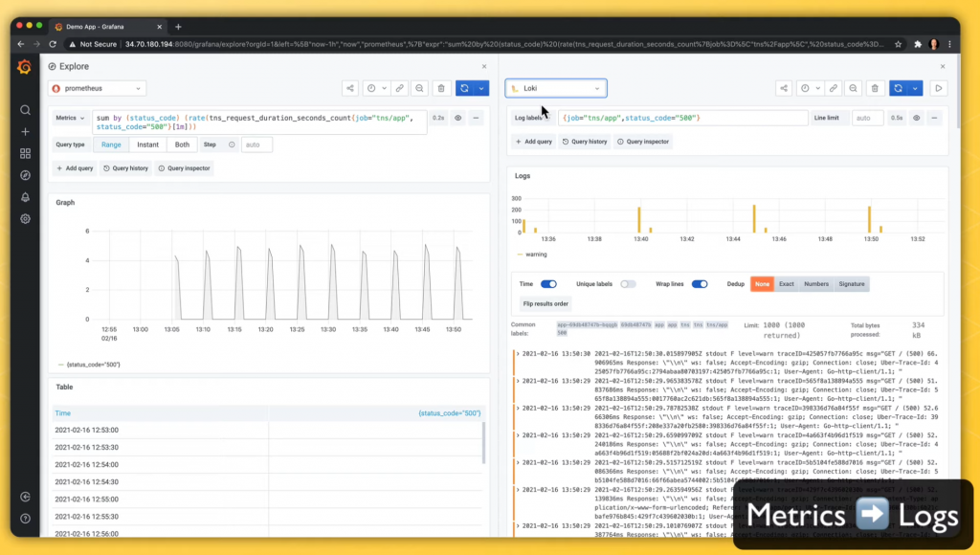Open the Dashboards grid icon in sidebar
980x555 pixels.
coord(25,153)
